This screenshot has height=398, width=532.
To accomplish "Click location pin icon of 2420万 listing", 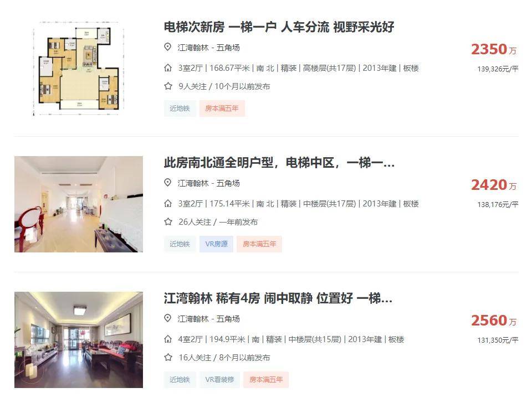I will [167, 183].
